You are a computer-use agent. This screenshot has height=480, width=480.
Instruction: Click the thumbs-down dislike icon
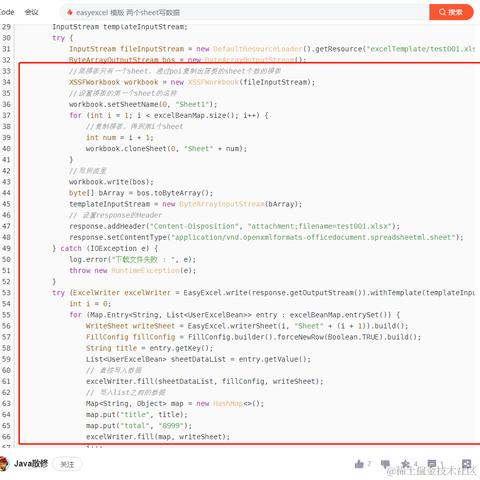pos(385,464)
